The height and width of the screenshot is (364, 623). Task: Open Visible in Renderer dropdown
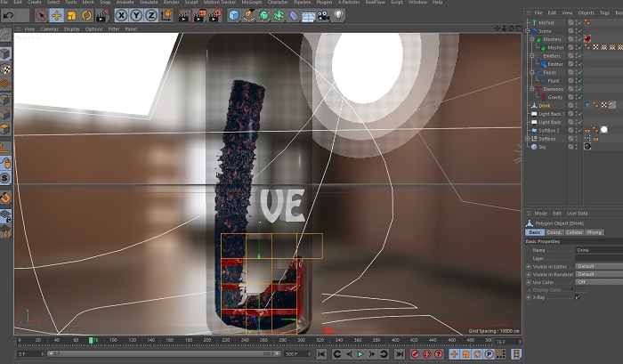(x=599, y=274)
